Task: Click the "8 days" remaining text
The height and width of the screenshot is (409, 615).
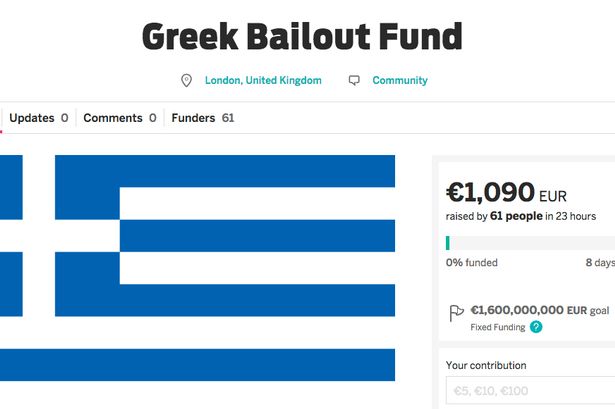Action: [599, 263]
